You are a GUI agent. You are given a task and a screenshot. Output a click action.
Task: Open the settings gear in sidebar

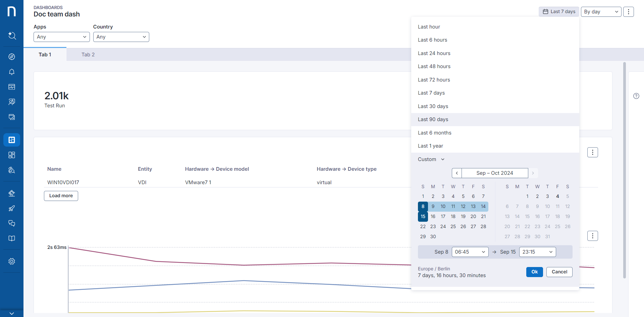[x=12, y=261]
